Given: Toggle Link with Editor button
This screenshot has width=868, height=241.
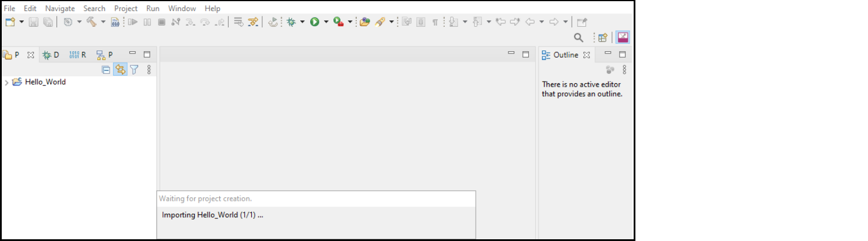Looking at the screenshot, I should [x=120, y=70].
